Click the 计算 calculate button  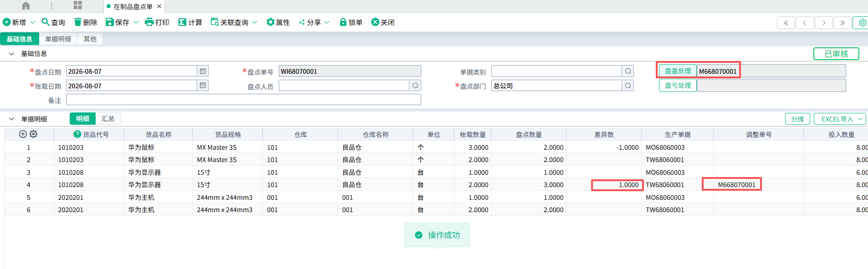click(190, 22)
